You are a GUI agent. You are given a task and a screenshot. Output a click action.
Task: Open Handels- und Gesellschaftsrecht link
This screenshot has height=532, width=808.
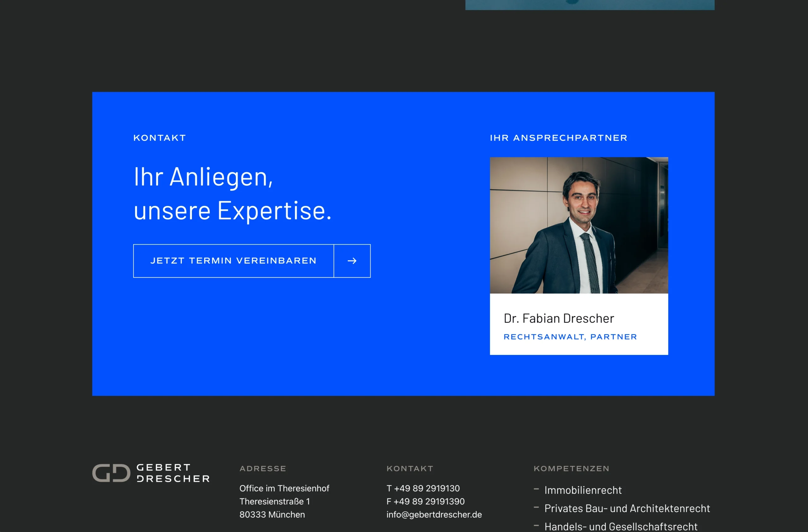tap(621, 527)
